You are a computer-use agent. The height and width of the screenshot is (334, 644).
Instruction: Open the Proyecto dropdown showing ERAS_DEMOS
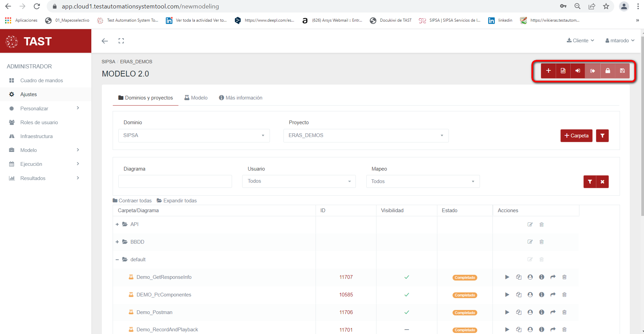[366, 135]
